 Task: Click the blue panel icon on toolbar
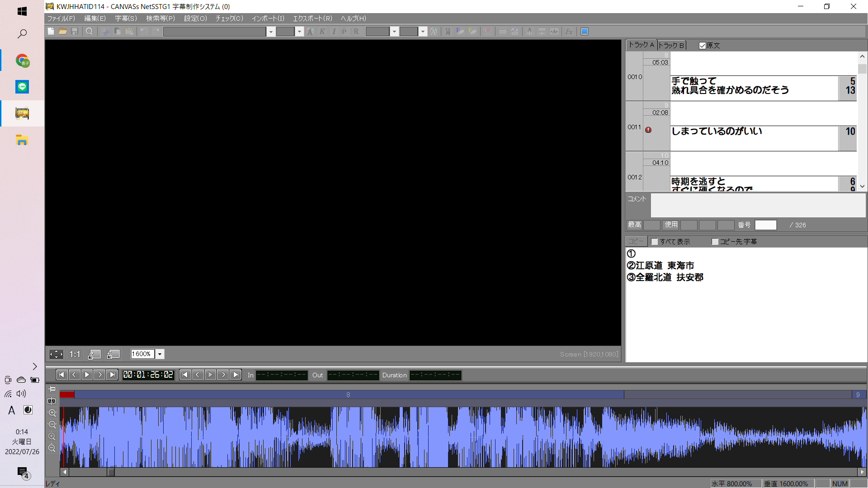pyautogui.click(x=585, y=31)
